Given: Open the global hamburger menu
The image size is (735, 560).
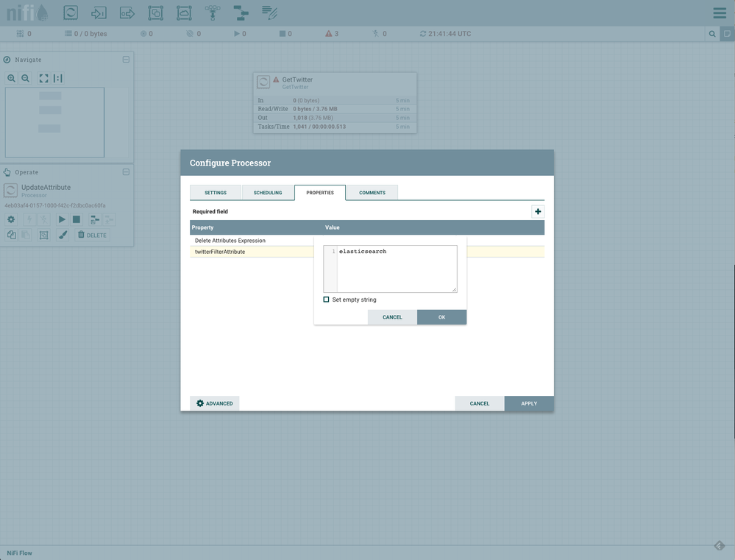Looking at the screenshot, I should coord(720,13).
